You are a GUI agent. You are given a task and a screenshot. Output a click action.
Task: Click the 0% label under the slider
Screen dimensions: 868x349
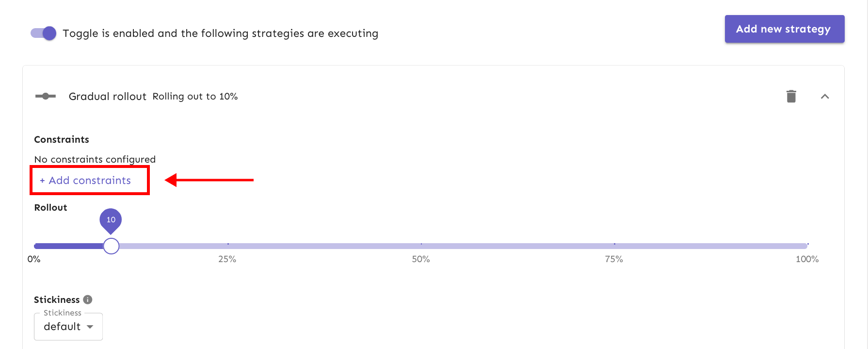(x=34, y=259)
